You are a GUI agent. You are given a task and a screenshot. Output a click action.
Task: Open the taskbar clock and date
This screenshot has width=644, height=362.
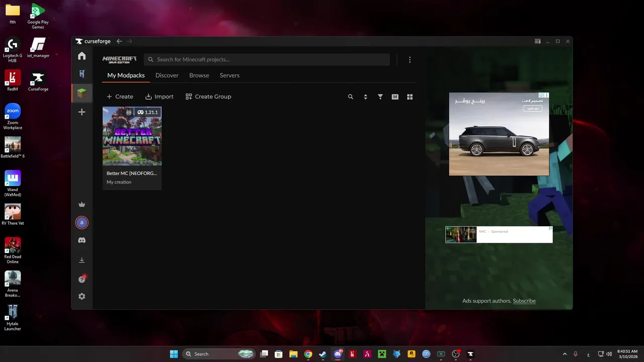click(x=627, y=354)
